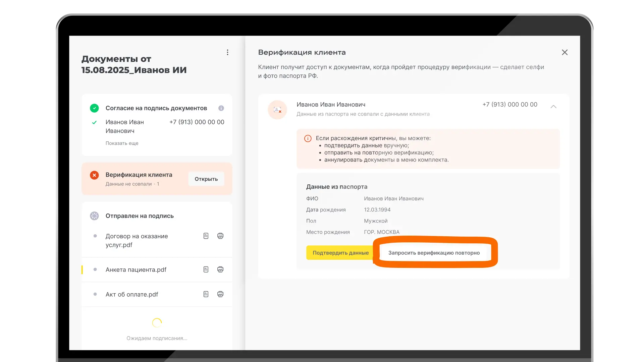Click the warning icon in the orange notice
This screenshot has height=362, width=644.
(308, 138)
